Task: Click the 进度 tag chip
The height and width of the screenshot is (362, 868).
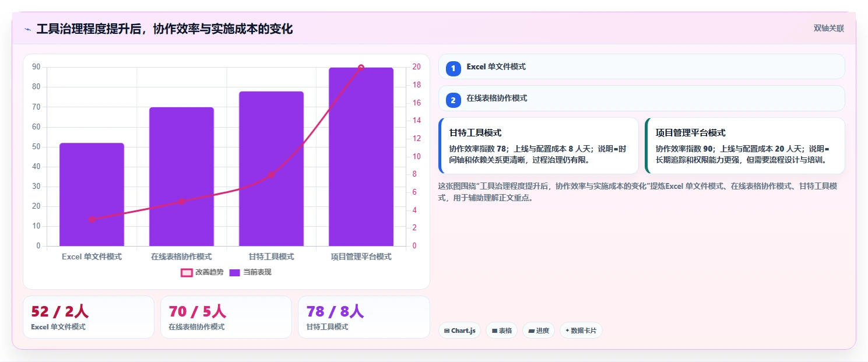Action: pyautogui.click(x=539, y=331)
